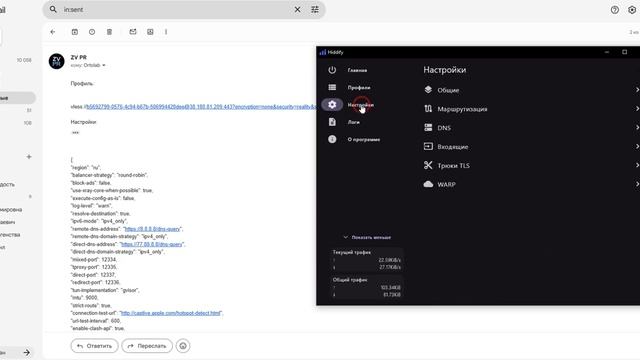
Task: Click the Переслать forward button
Action: pos(147,346)
